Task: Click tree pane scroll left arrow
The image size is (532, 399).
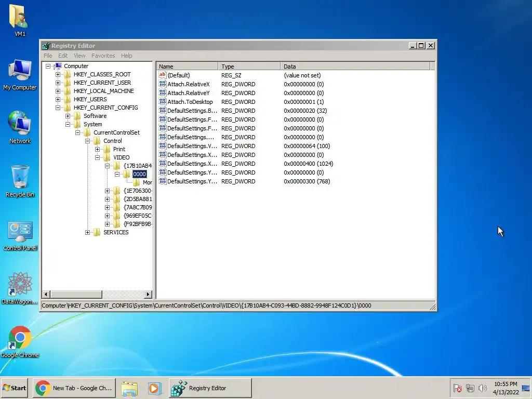Action: pos(46,294)
